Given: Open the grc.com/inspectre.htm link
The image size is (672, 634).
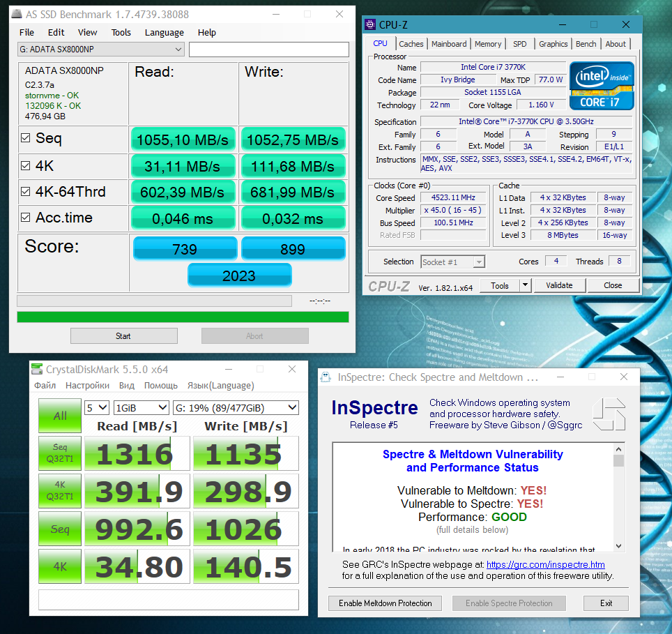Looking at the screenshot, I should (x=546, y=564).
